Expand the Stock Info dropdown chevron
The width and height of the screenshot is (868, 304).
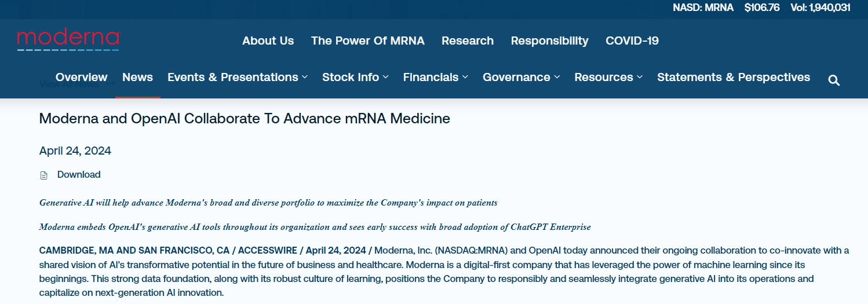[x=386, y=77]
